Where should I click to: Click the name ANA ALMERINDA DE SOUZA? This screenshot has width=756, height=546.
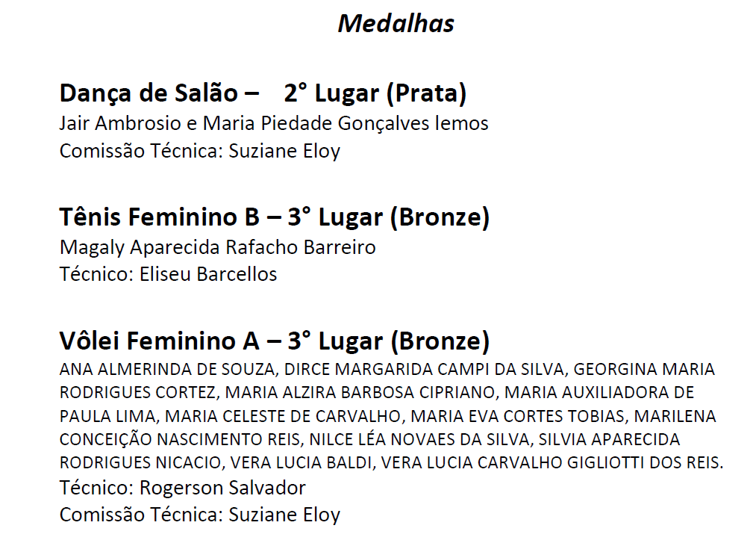(167, 369)
